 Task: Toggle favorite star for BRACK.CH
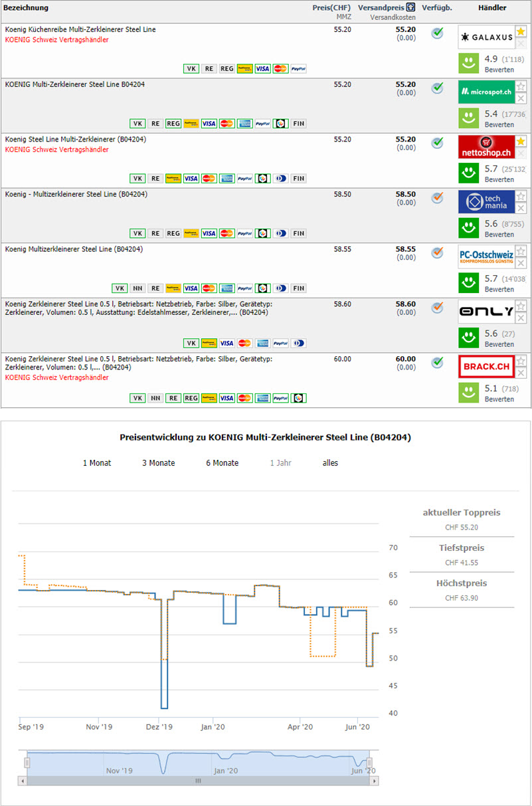521,361
